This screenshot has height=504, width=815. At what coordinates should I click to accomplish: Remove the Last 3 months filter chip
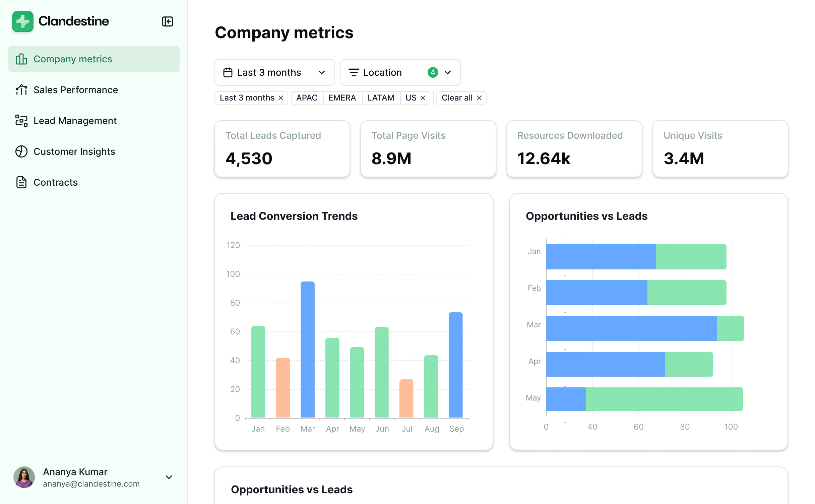coord(281,98)
